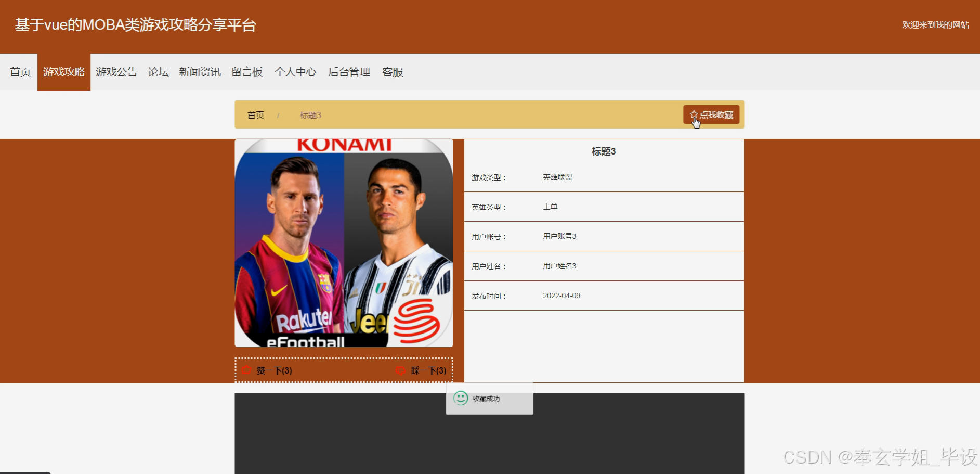Click the star icon to collect the article
980x474 pixels.
[x=694, y=114]
